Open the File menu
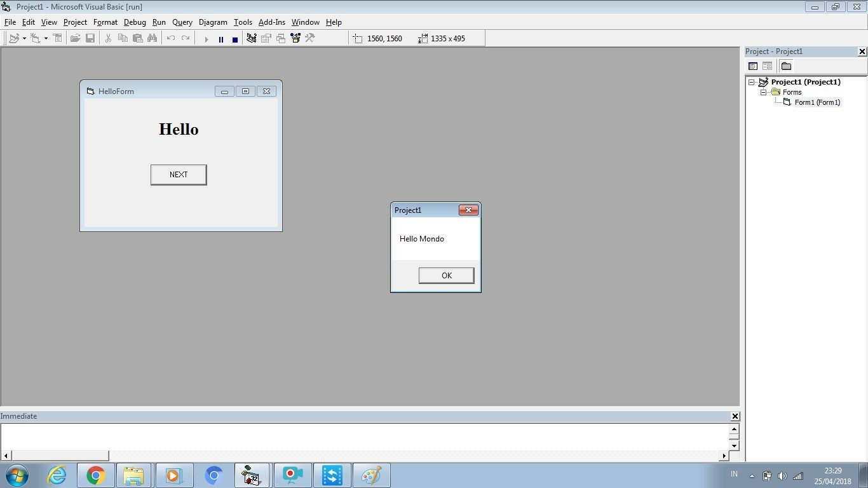This screenshot has height=488, width=868. 10,22
